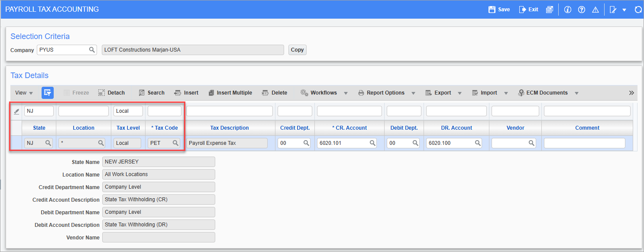This screenshot has width=644, height=252.
Task: Show more toolbar items with double chevron
Action: click(x=631, y=93)
